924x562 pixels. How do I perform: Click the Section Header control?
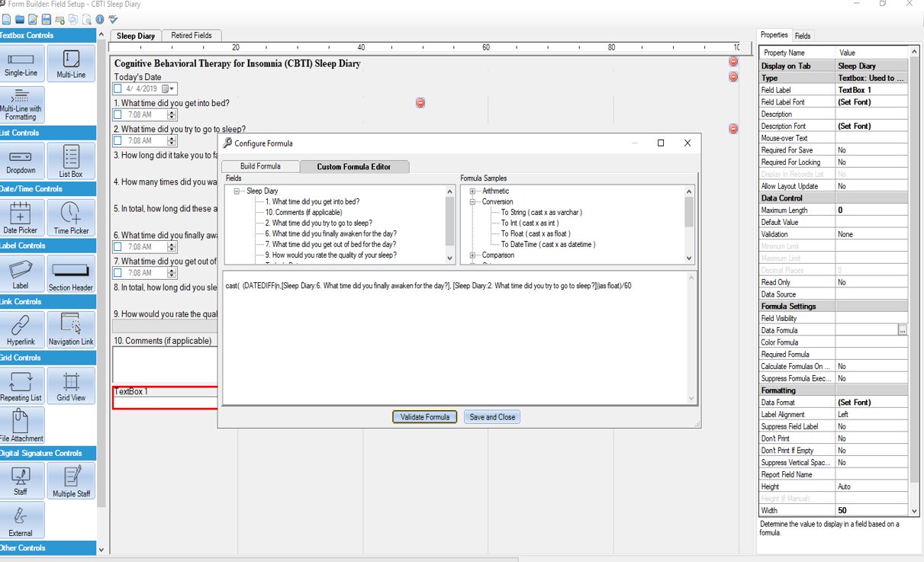70,274
